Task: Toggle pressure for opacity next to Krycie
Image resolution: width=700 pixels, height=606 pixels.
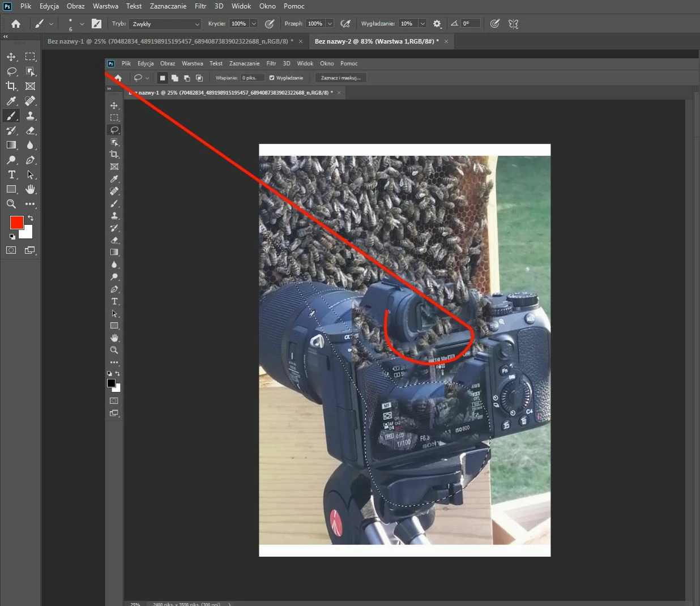Action: [270, 24]
